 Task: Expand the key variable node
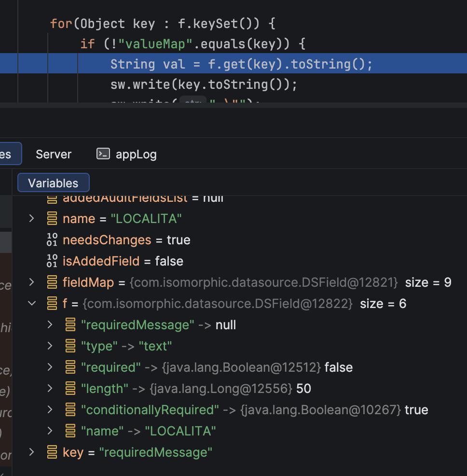pos(32,452)
